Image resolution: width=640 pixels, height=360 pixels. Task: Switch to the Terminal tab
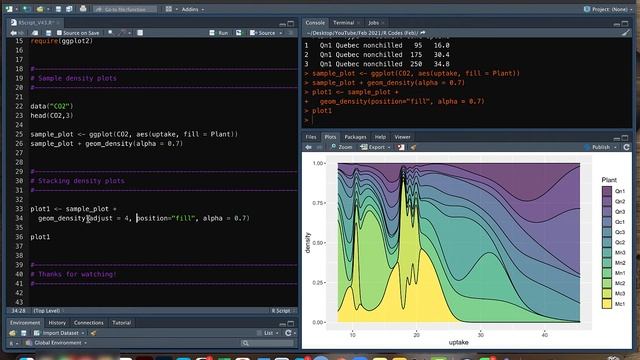click(344, 23)
